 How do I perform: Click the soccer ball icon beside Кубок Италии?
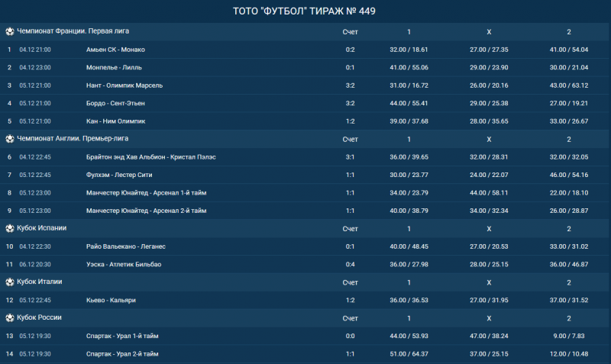pos(10,282)
